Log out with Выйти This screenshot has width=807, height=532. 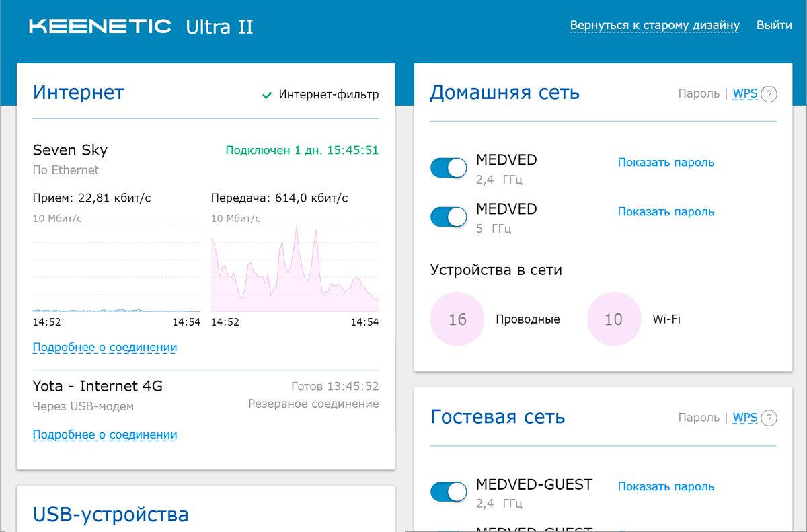pyautogui.click(x=774, y=25)
